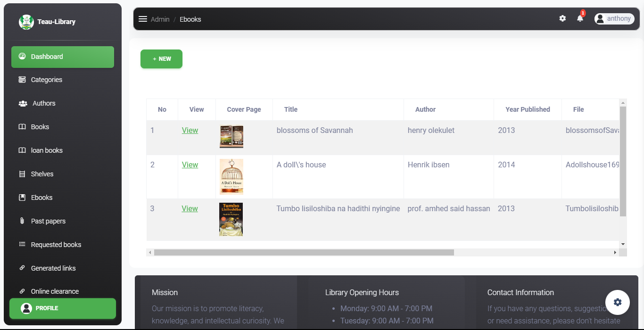Click the Requested books list icon

pos(22,244)
